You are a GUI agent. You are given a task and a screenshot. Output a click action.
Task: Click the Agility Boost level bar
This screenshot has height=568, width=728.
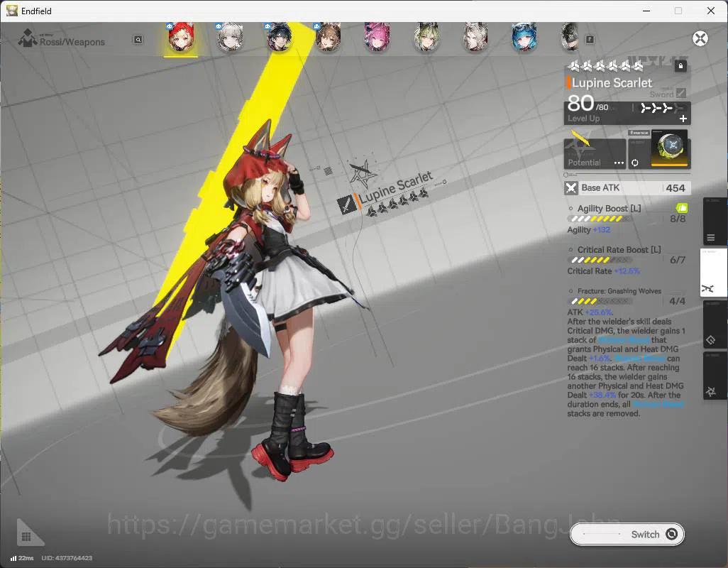[x=599, y=219]
